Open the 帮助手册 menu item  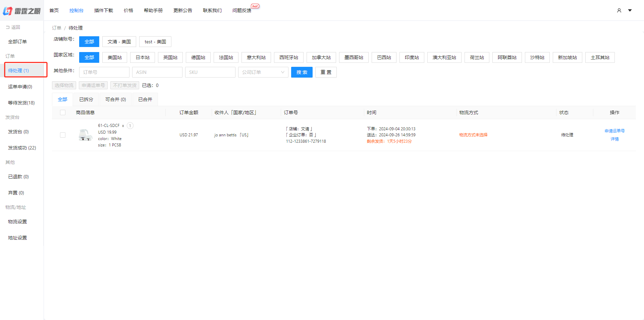tap(153, 10)
